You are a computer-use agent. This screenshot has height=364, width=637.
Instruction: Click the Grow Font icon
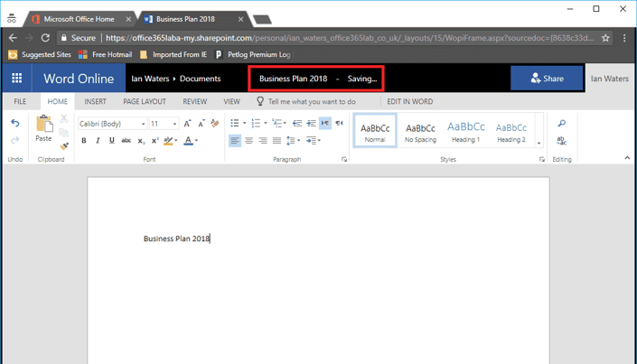pyautogui.click(x=187, y=124)
